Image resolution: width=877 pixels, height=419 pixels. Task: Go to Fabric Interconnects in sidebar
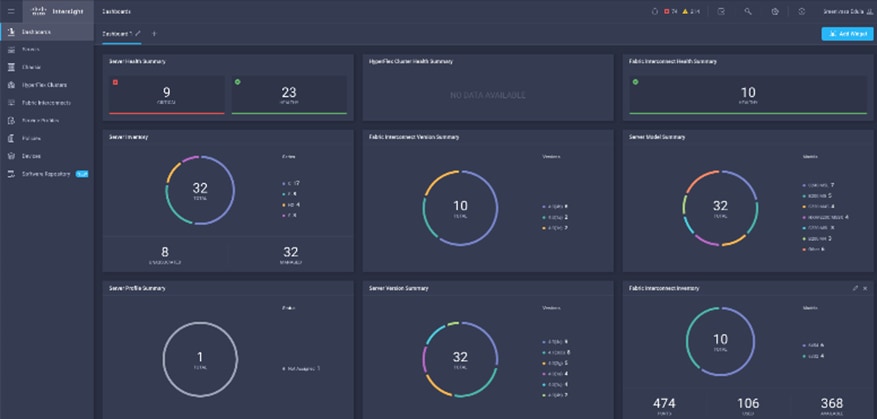coord(47,103)
